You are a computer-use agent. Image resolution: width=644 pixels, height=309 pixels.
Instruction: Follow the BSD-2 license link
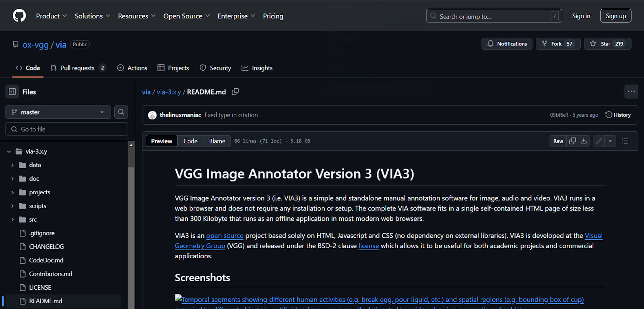click(369, 246)
